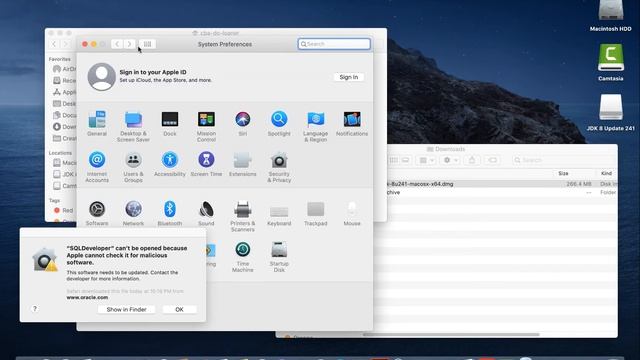The image size is (640, 360).
Task: Show all preferences grid button
Action: tap(147, 44)
